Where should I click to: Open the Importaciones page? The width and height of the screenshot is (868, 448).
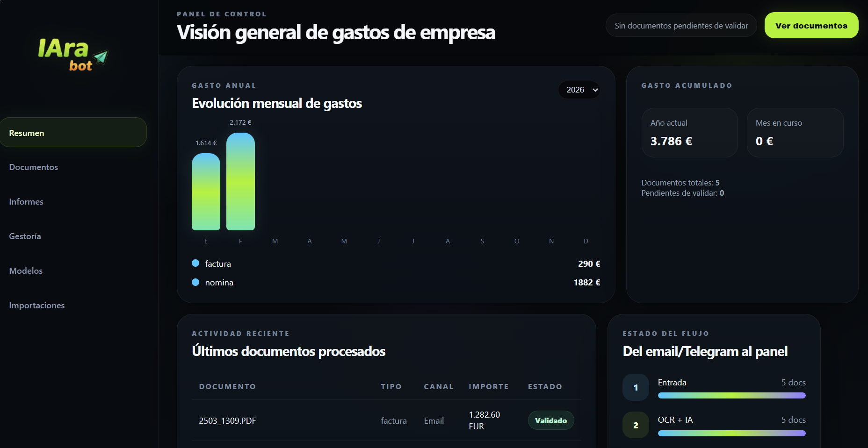pyautogui.click(x=37, y=306)
